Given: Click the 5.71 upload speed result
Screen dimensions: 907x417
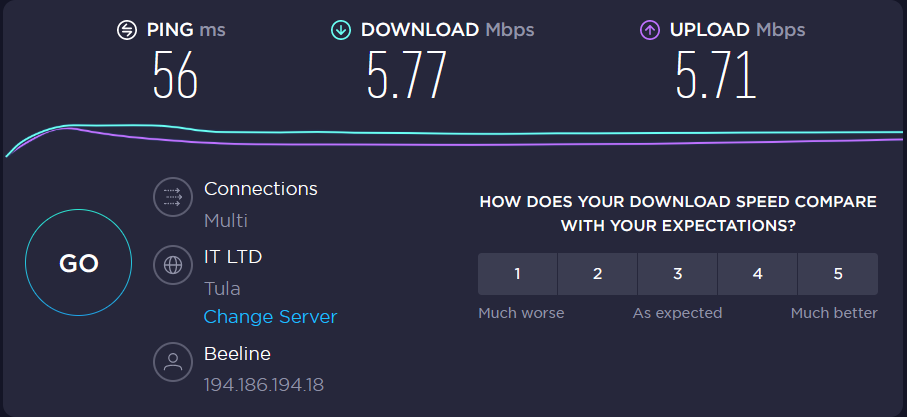Looking at the screenshot, I should point(716,75).
